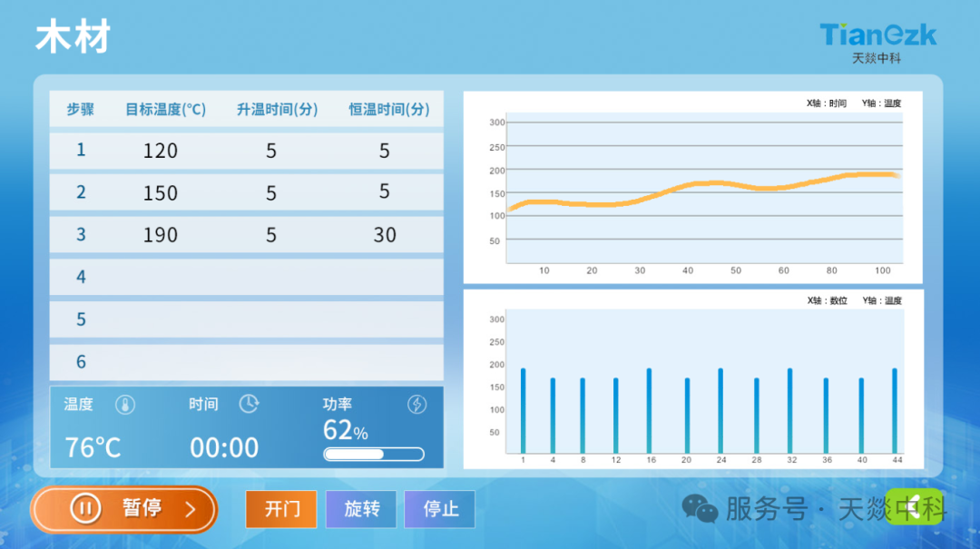Click the pause circle icon in the 暂停 button
Viewport: 980px width, 549px height.
[x=85, y=508]
